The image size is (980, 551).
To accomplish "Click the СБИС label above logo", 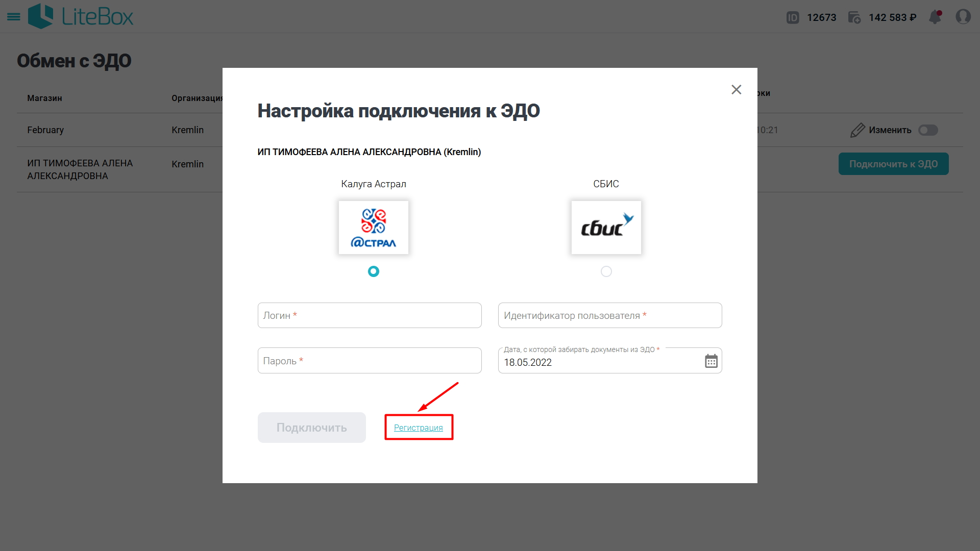I will point(606,184).
